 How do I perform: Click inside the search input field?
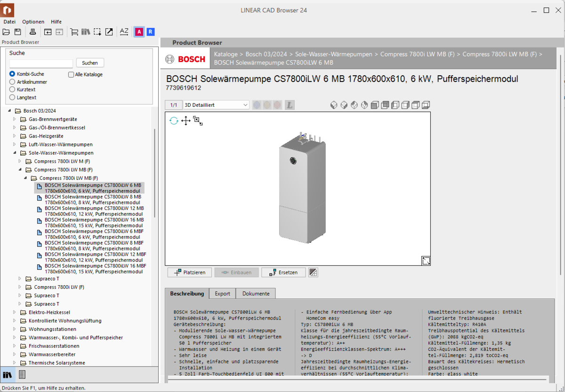(x=40, y=63)
